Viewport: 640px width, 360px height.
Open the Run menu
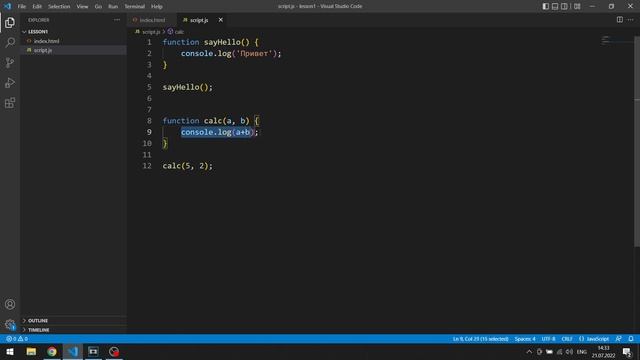point(113,6)
